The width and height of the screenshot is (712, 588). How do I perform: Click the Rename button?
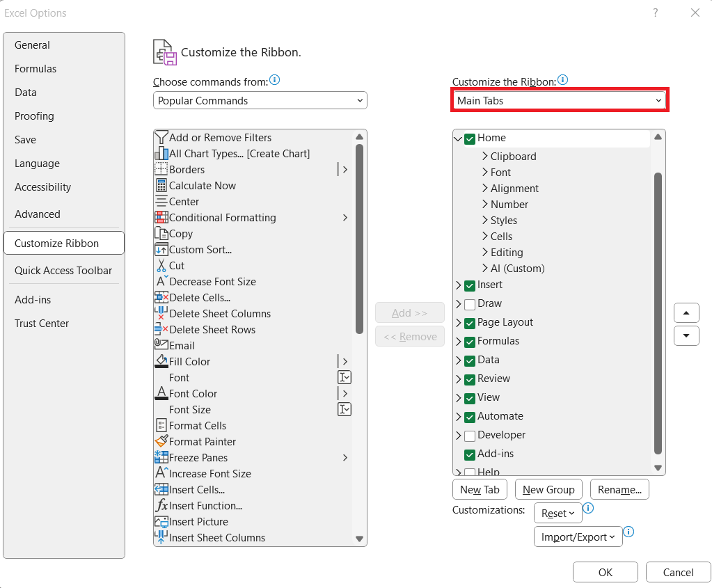pyautogui.click(x=619, y=489)
